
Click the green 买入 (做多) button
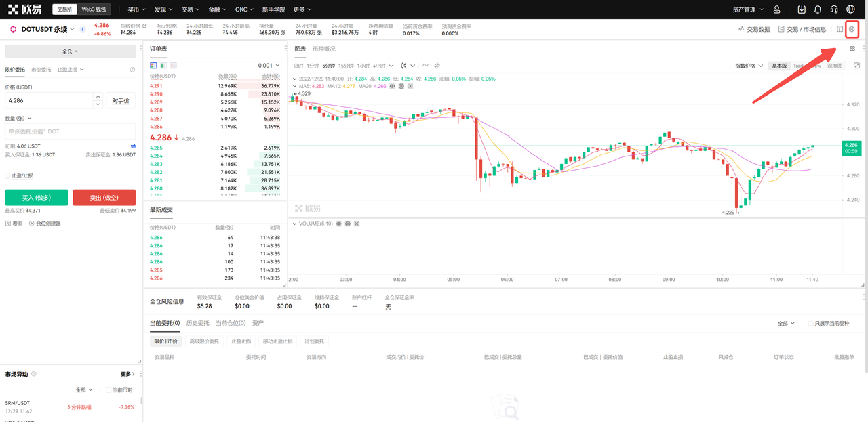37,197
